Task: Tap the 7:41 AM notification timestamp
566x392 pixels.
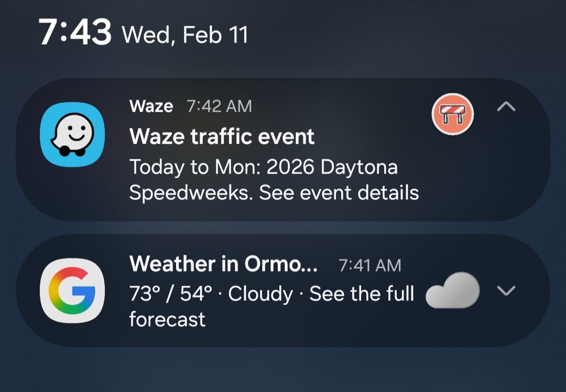Action: (369, 266)
